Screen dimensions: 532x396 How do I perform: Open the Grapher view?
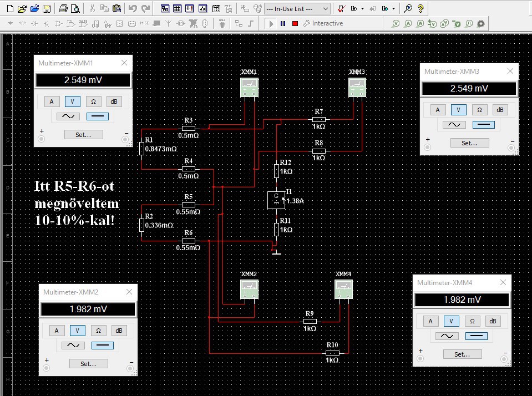coord(203,9)
